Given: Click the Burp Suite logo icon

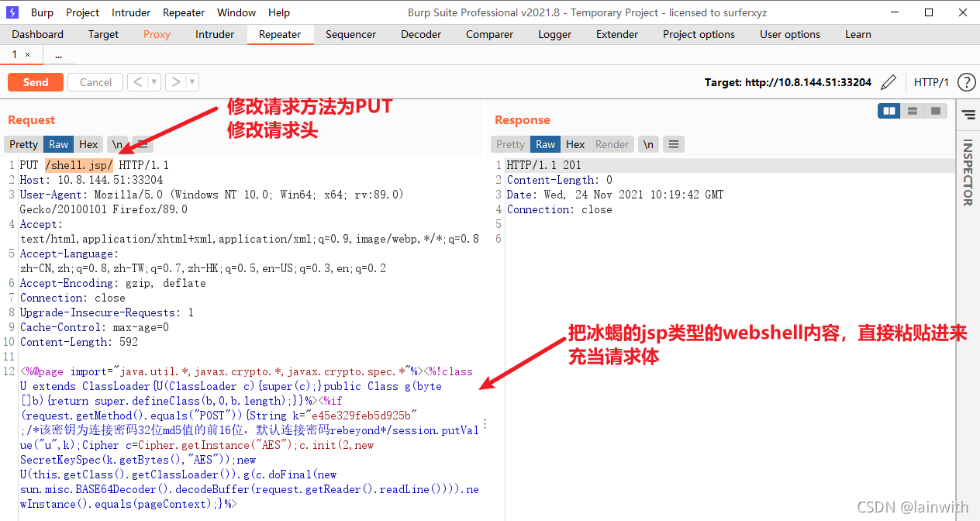Looking at the screenshot, I should (13, 12).
